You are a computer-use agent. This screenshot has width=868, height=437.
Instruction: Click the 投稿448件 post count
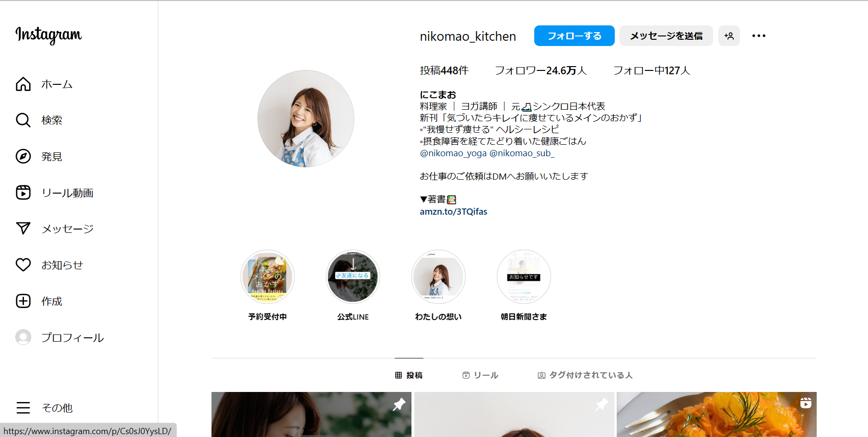[444, 70]
